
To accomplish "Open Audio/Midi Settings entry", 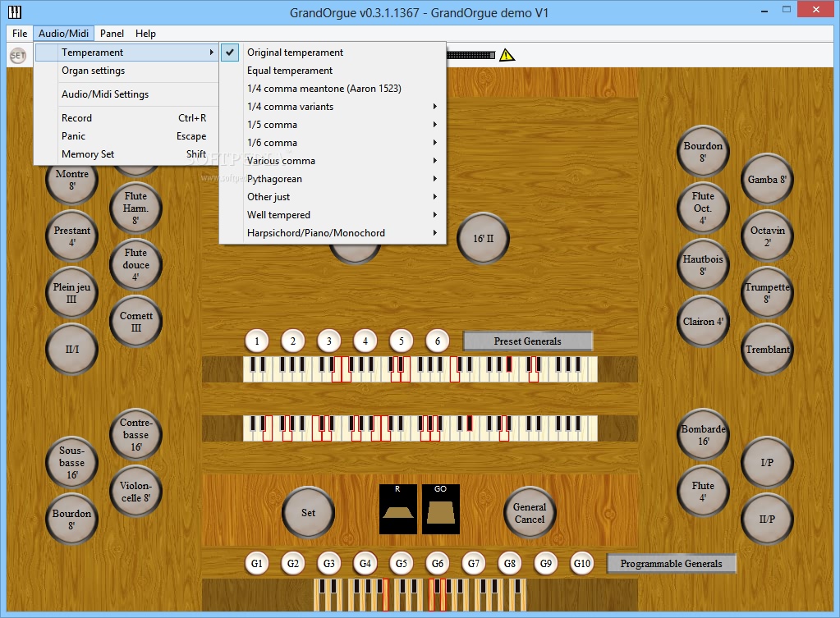I will coord(126,94).
